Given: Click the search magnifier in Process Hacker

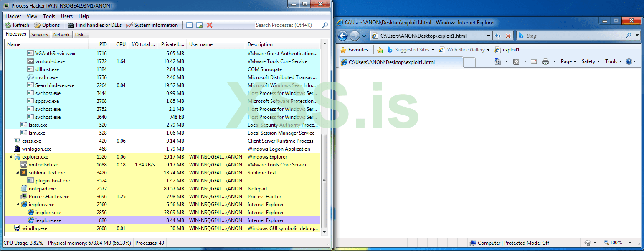Looking at the screenshot, I should click(x=325, y=25).
